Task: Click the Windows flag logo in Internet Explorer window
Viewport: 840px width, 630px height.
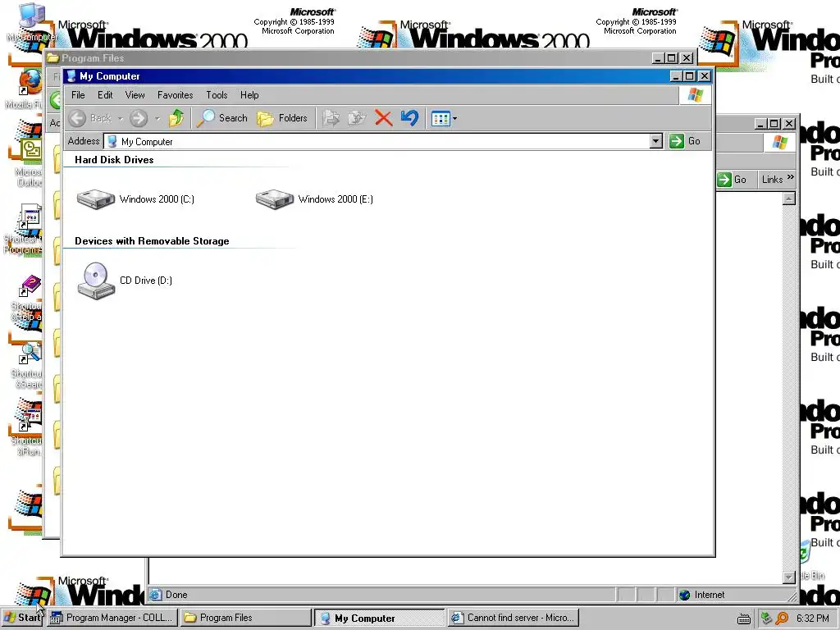Action: 780,143
